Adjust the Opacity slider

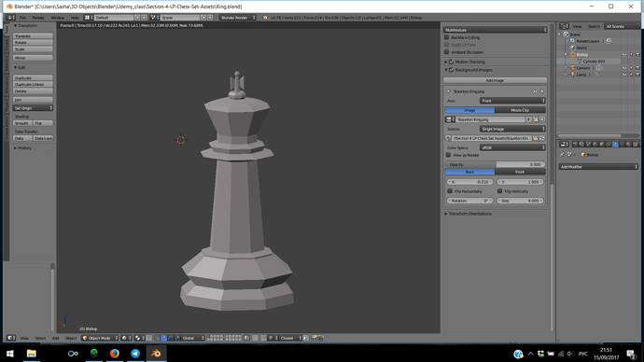pyautogui.click(x=495, y=164)
